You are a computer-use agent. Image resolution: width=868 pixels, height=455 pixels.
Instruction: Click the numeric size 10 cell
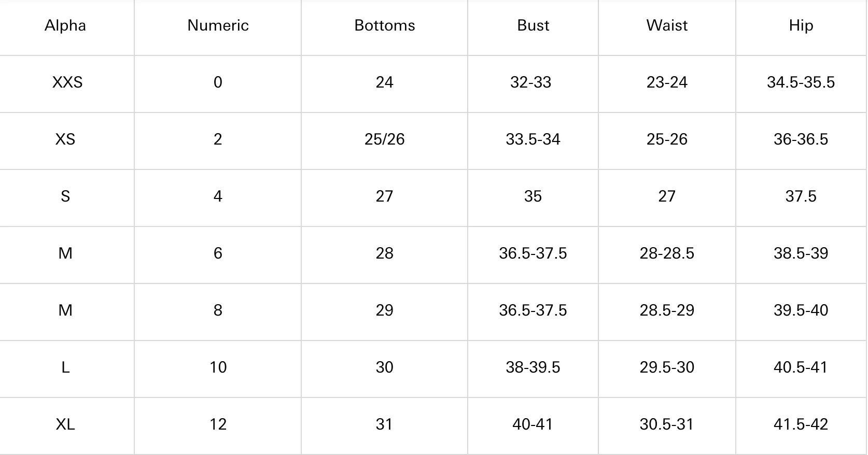tap(218, 367)
